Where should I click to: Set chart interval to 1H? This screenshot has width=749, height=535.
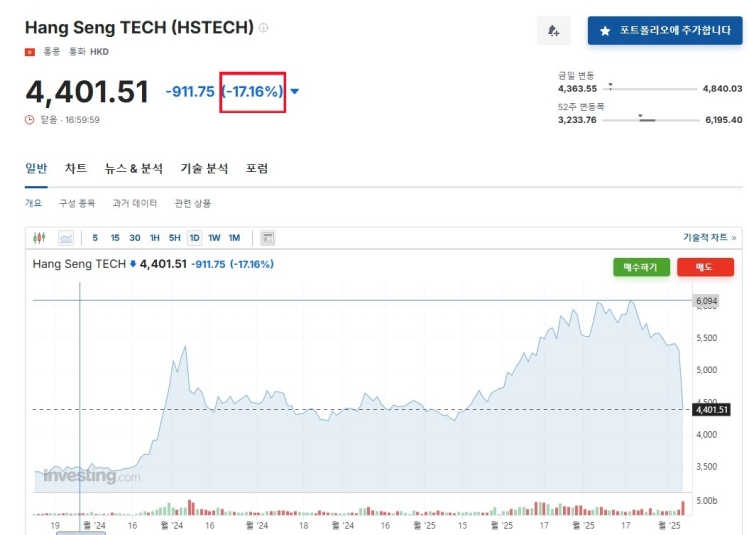[x=155, y=237]
